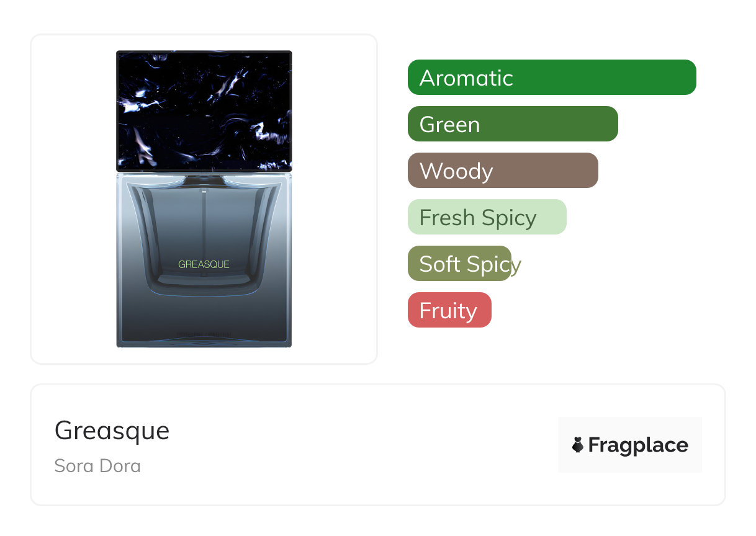
Task: Click the GREASQUE label on the bottle
Action: click(x=204, y=264)
